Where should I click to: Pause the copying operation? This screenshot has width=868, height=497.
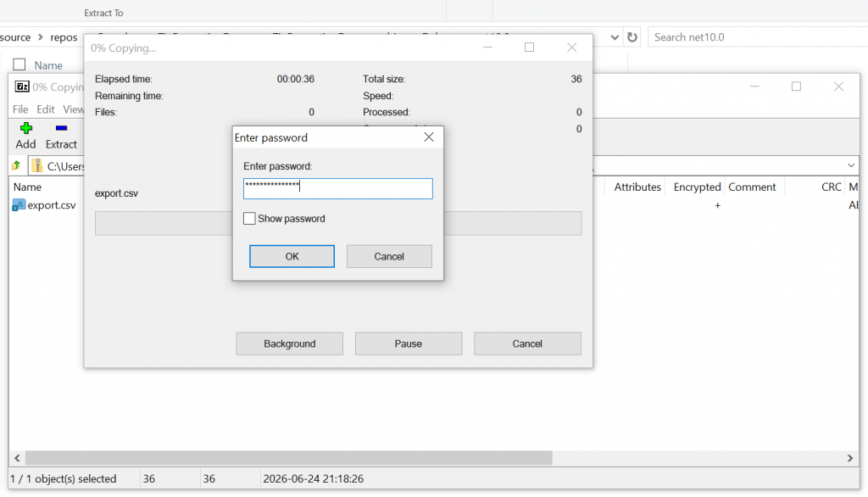coord(409,343)
